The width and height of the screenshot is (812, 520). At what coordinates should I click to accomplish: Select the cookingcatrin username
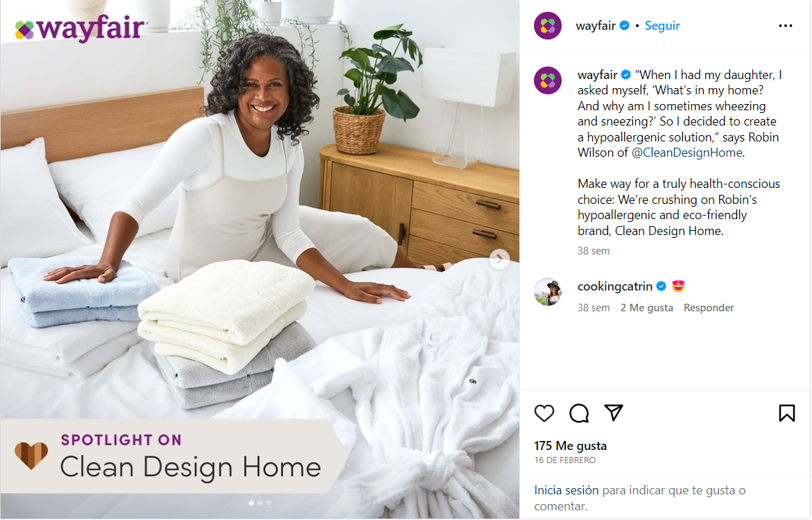coord(615,286)
